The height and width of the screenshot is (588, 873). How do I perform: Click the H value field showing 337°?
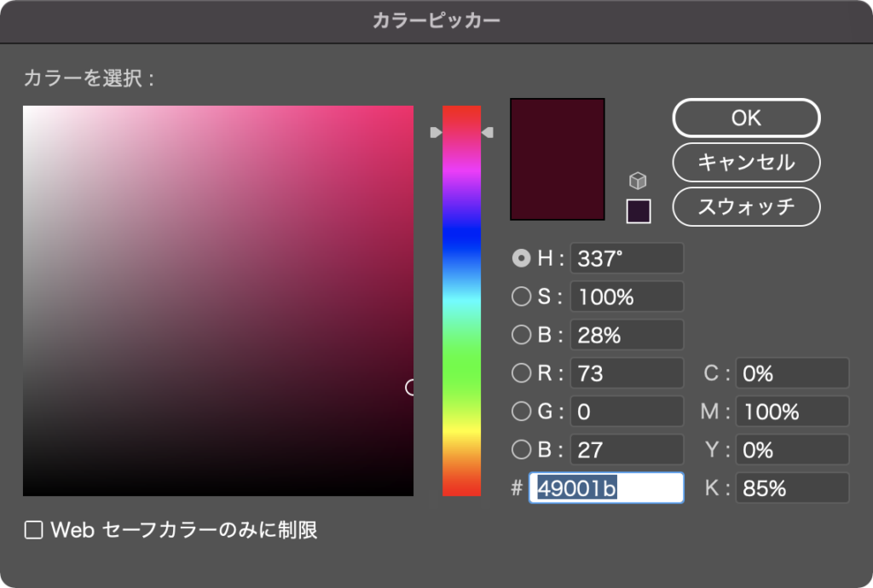point(627,258)
